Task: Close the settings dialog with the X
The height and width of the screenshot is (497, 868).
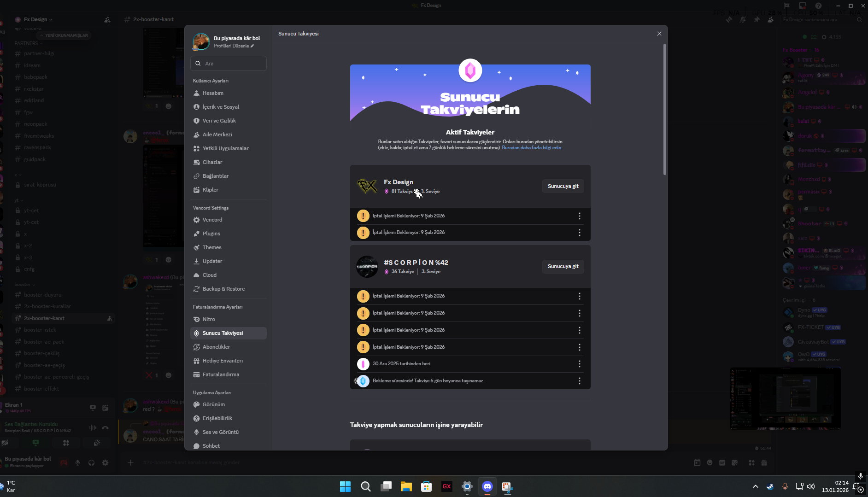Action: click(x=659, y=34)
